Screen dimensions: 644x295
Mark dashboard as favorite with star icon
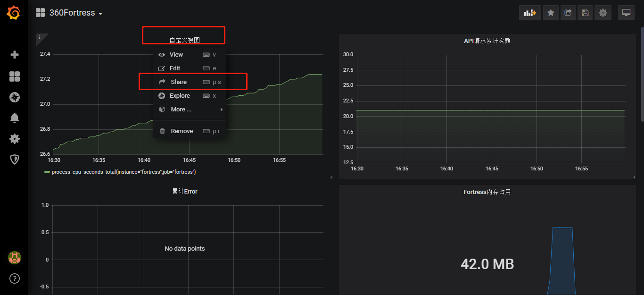550,13
